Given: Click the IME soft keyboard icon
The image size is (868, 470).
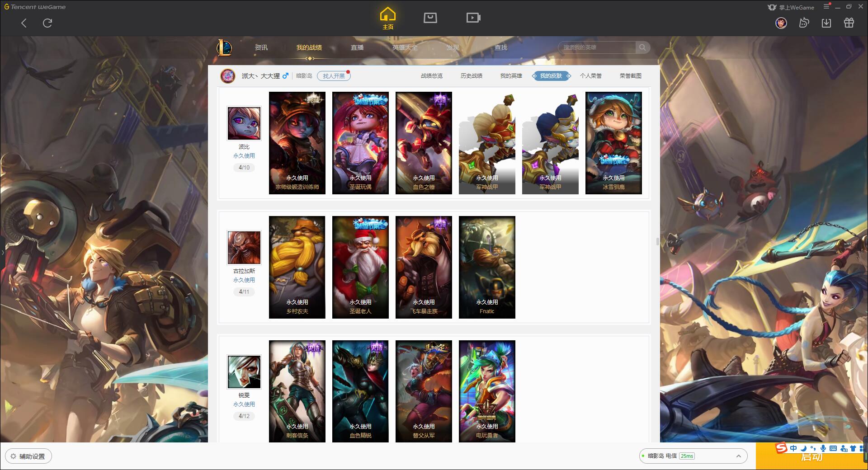Looking at the screenshot, I should (833, 448).
